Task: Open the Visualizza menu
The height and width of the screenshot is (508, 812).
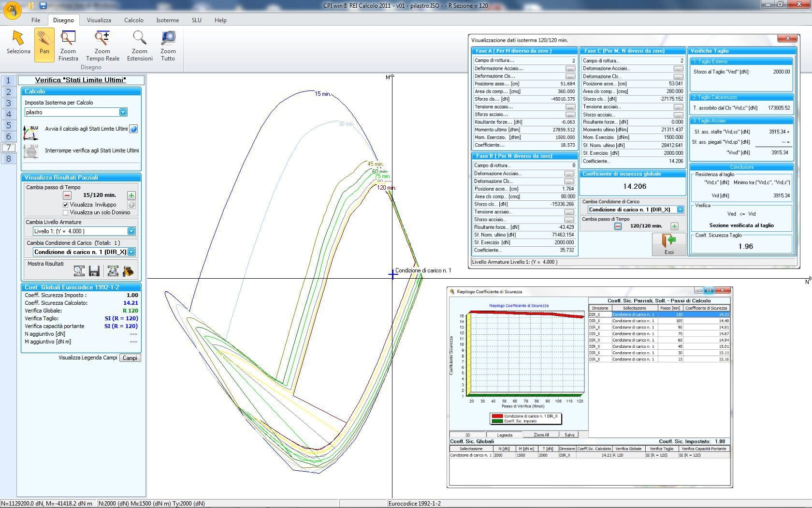Action: pyautogui.click(x=99, y=20)
